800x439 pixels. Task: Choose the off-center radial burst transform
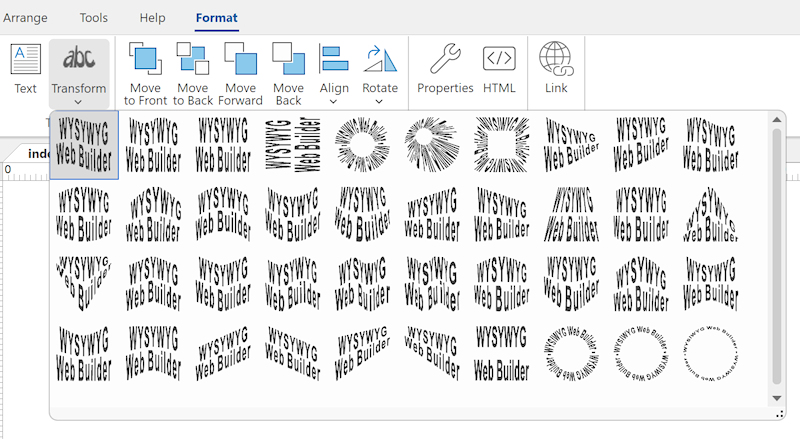click(432, 144)
